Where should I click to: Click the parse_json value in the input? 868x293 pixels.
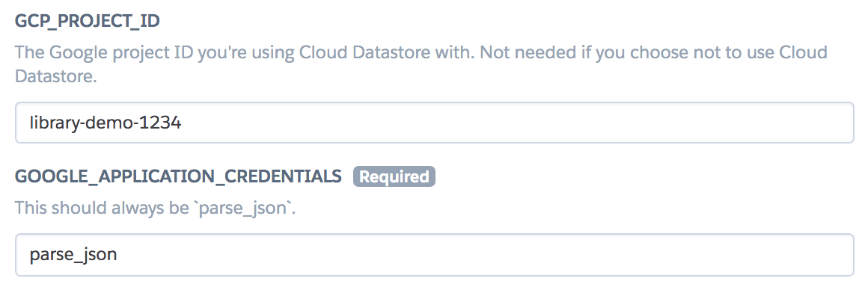(73, 256)
